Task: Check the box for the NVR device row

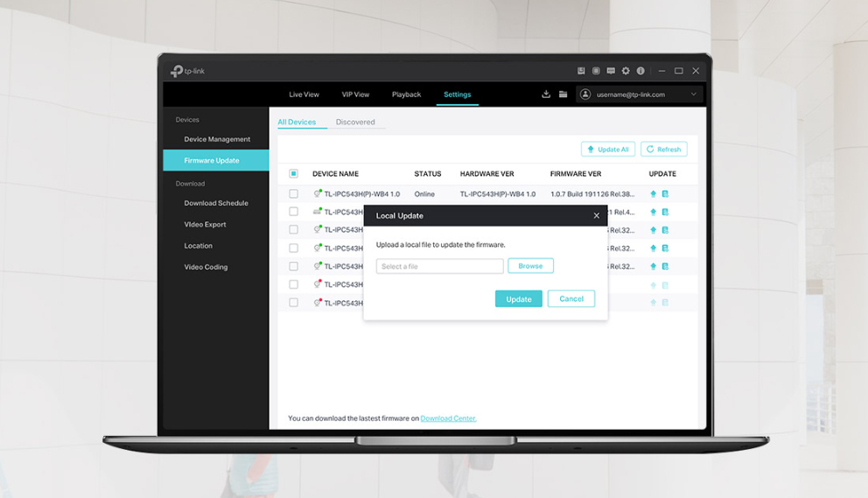Action: [293, 212]
